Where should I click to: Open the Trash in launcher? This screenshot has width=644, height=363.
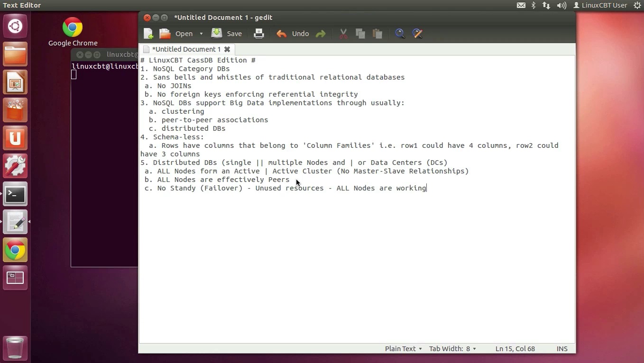15,347
